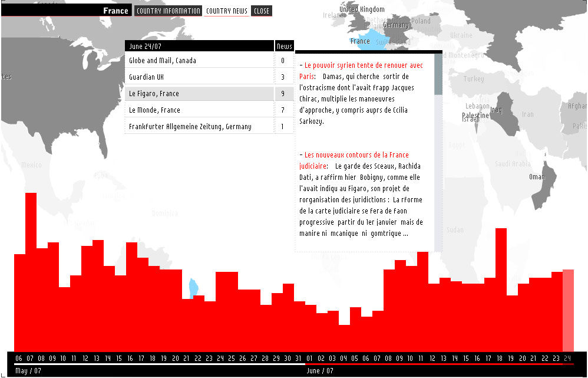Select May 07 date on timeline
This screenshot has height=378, width=588.
click(x=31, y=359)
